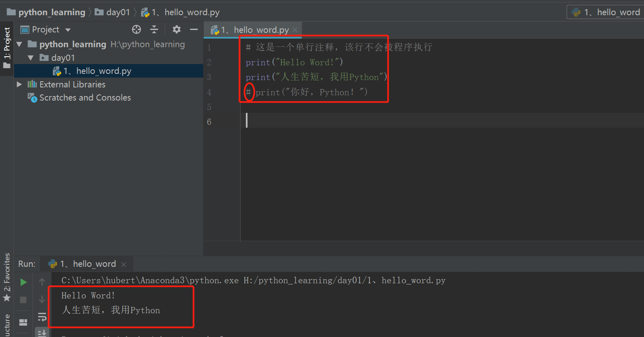Click line number 2 in gutter

pyautogui.click(x=209, y=62)
